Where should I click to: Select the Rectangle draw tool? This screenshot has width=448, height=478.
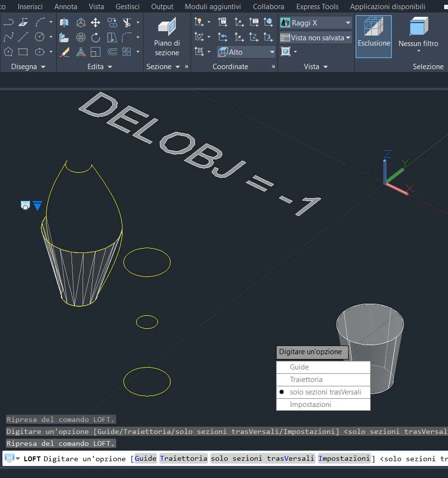(23, 52)
